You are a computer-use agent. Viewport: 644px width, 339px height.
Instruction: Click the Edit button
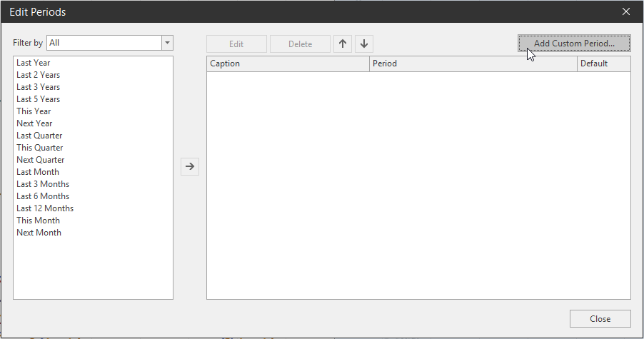pos(236,44)
